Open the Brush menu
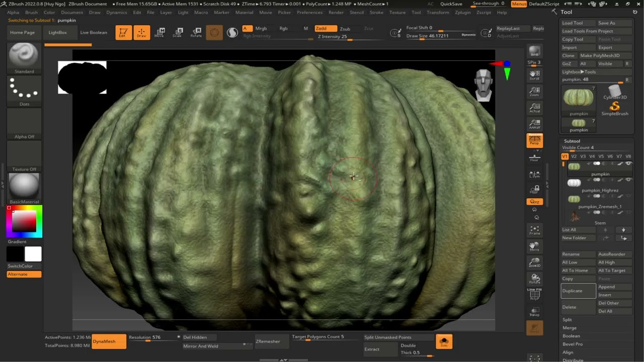This screenshot has width=644, height=362. pyautogui.click(x=31, y=13)
